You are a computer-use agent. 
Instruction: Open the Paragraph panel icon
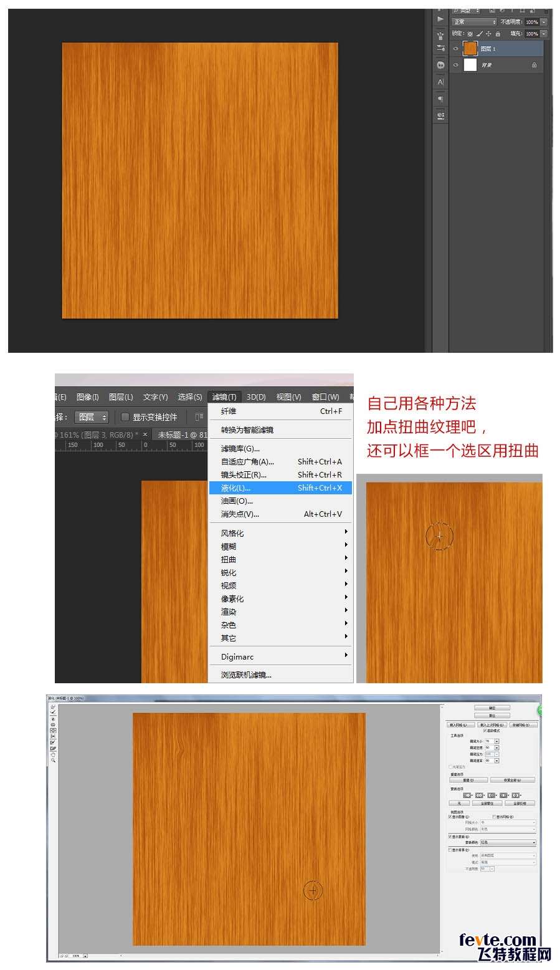[x=440, y=98]
